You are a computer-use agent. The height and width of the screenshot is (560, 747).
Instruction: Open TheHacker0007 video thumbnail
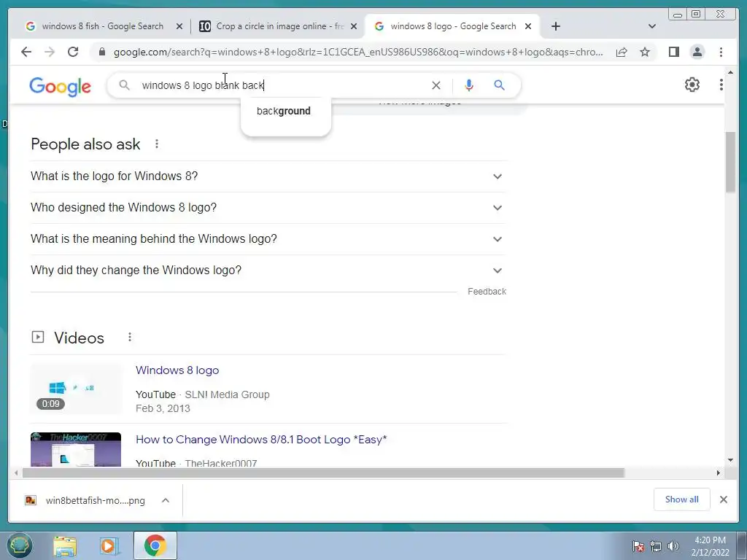click(x=76, y=449)
